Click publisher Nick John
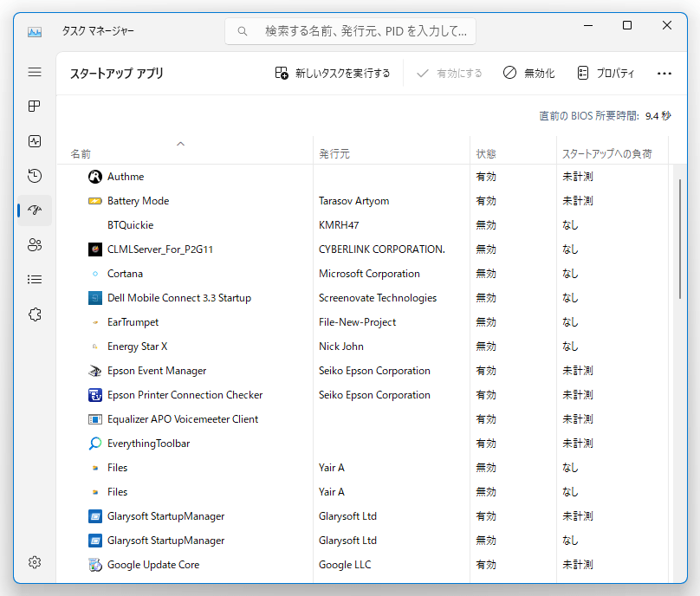 pyautogui.click(x=341, y=347)
